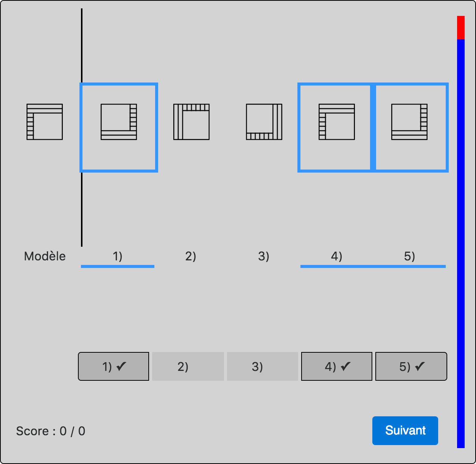Deselect answer button 5 with checkmark

click(411, 366)
